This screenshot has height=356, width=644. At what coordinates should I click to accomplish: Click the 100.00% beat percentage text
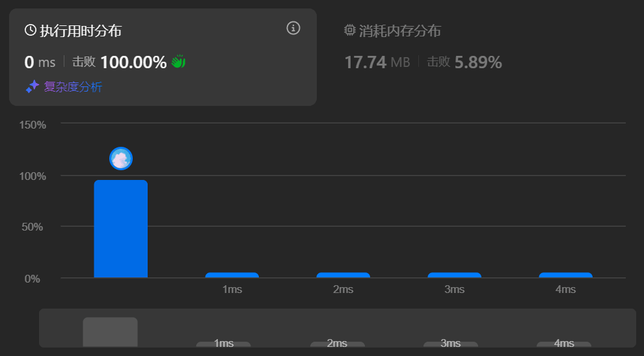point(133,62)
